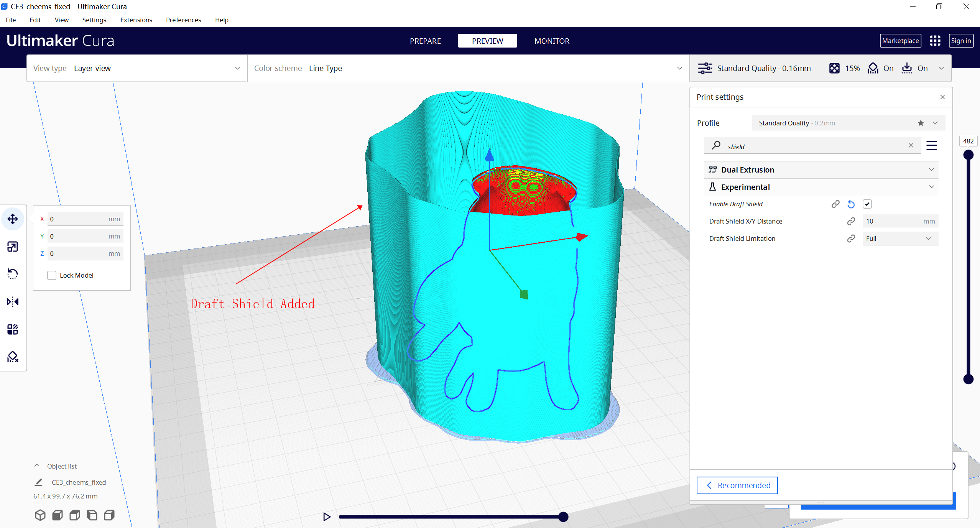The height and width of the screenshot is (528, 980).
Task: Edit Draft Shield X/Y Distance value
Action: point(900,221)
